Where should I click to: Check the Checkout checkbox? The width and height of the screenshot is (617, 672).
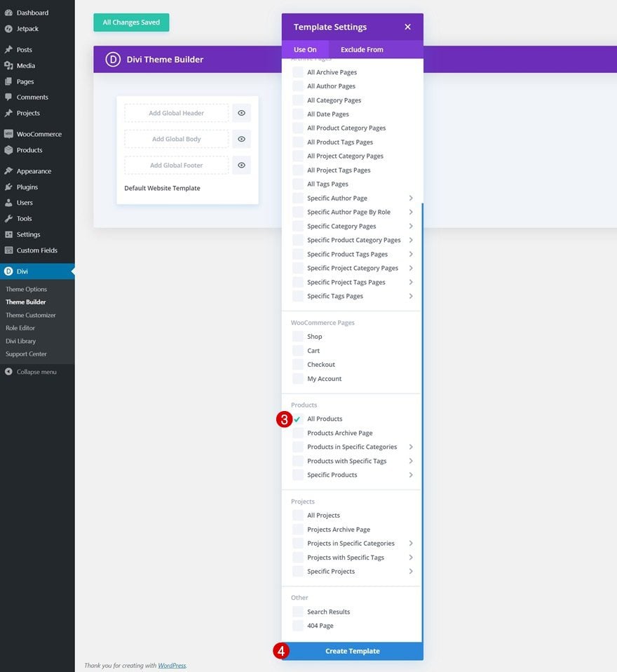click(298, 365)
